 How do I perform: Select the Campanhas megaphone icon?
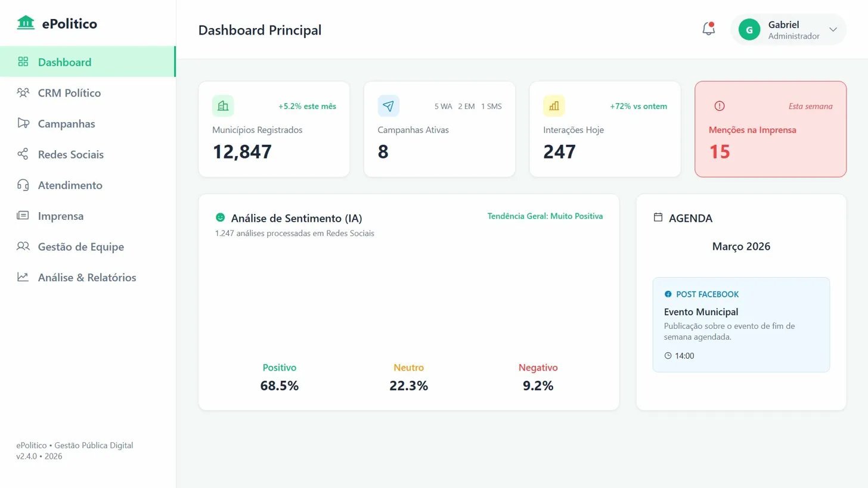coord(23,123)
